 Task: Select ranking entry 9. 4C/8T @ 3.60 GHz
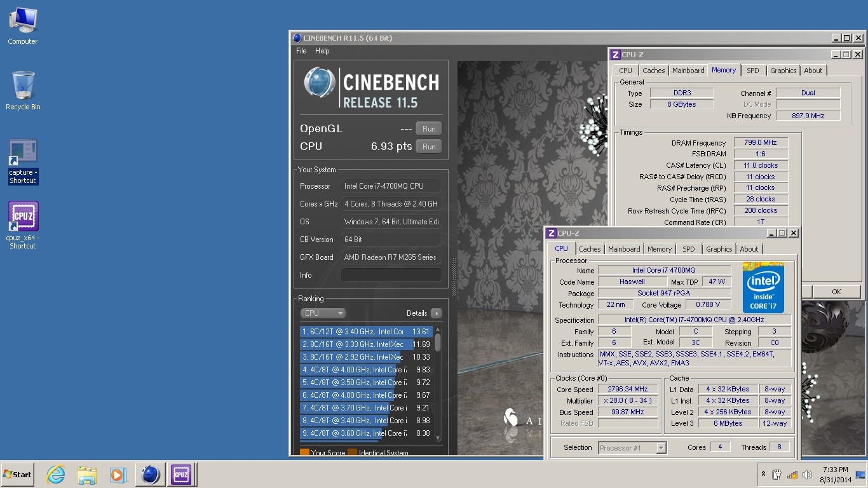[x=367, y=433]
